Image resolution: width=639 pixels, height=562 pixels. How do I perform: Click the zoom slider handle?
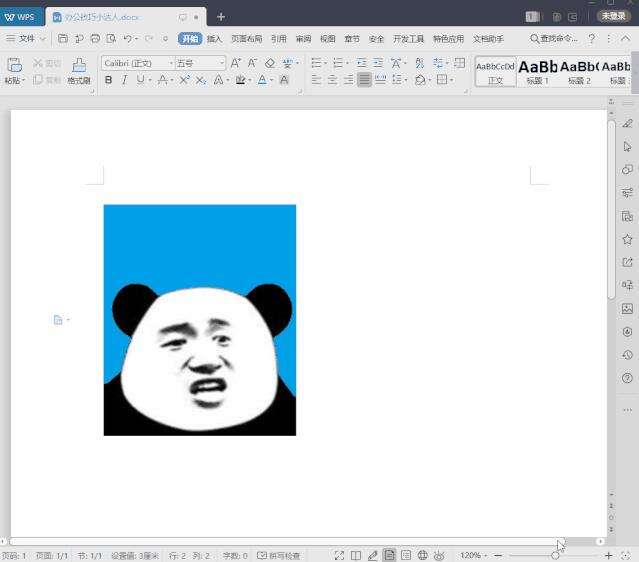click(x=555, y=555)
